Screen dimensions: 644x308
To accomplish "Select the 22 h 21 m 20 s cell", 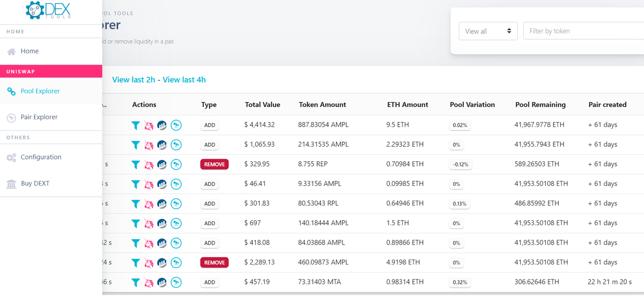I will point(610,282).
